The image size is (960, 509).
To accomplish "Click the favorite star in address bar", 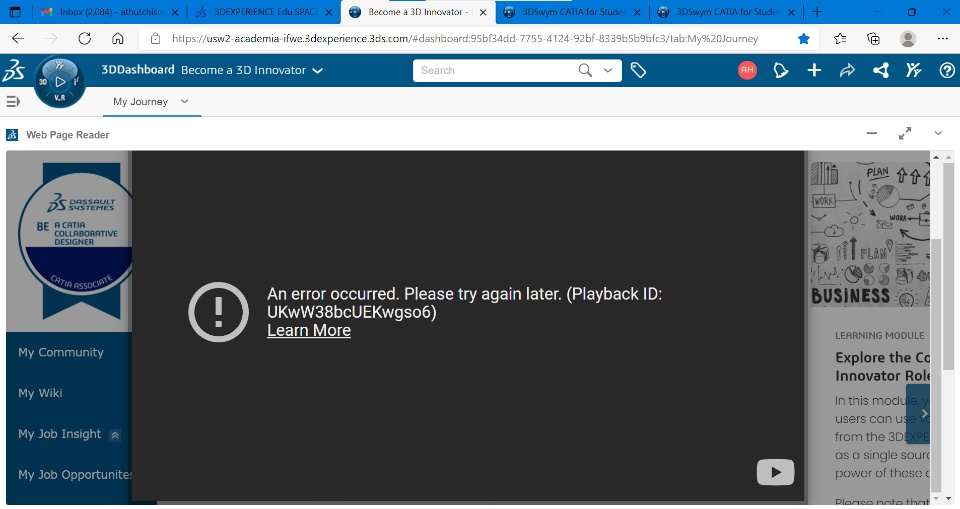I will coord(804,39).
